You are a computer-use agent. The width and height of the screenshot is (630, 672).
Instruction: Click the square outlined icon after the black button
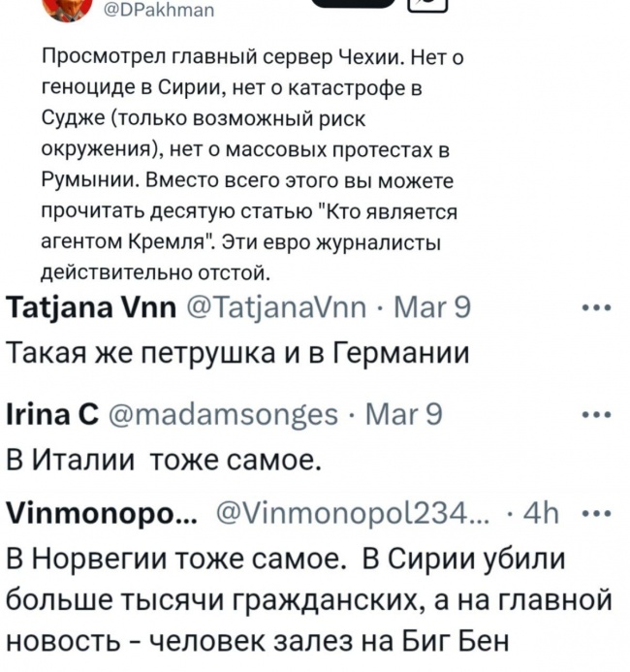pyautogui.click(x=427, y=5)
